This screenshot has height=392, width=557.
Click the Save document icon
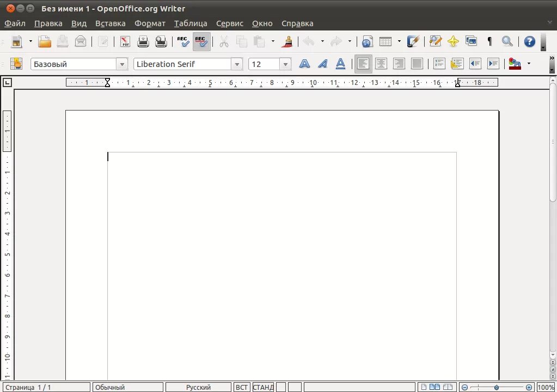click(x=63, y=41)
